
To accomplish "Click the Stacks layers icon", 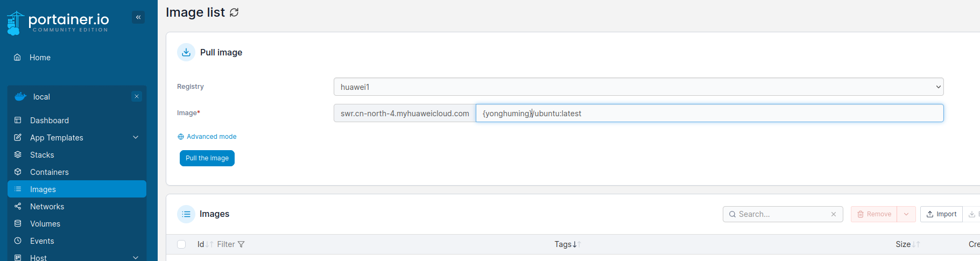I will (18, 154).
